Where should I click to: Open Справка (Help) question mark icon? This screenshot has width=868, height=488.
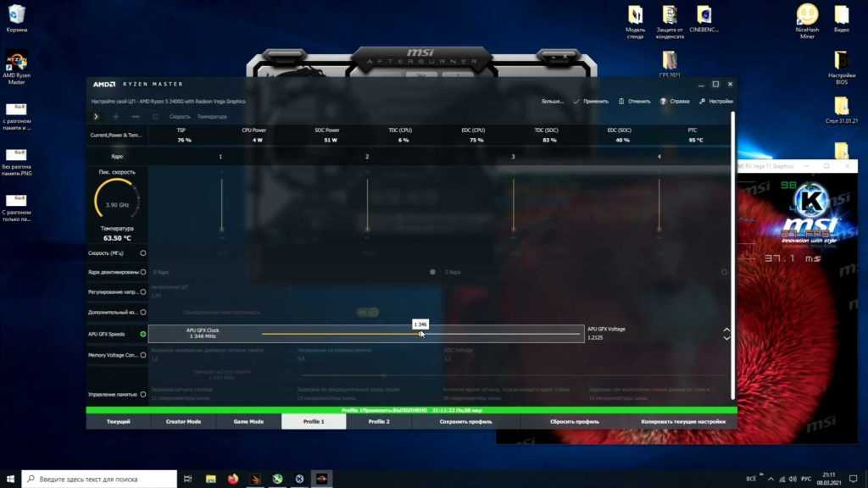[x=662, y=101]
